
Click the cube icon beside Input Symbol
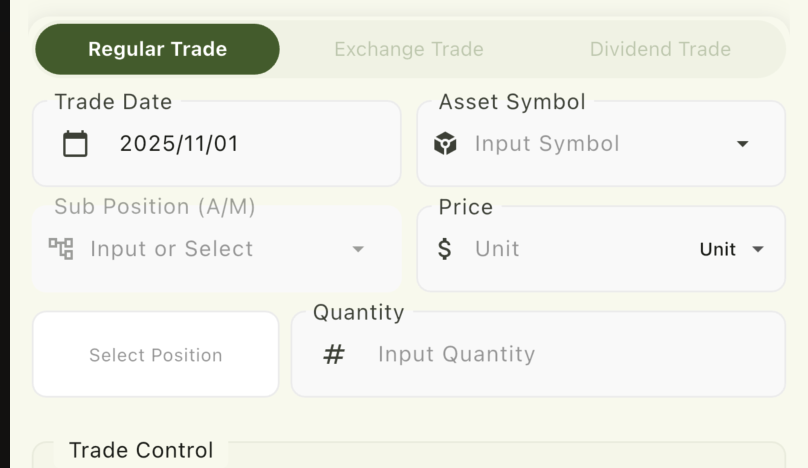(x=445, y=144)
